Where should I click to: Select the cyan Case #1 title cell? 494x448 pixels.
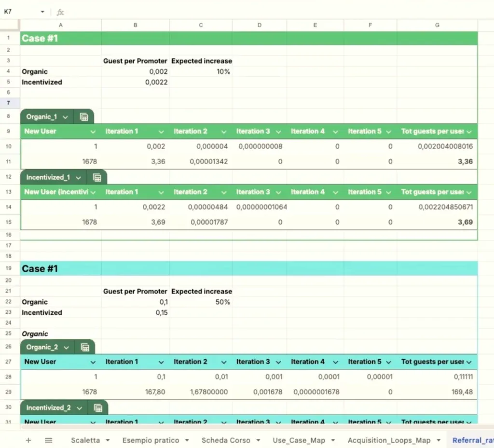(61, 268)
